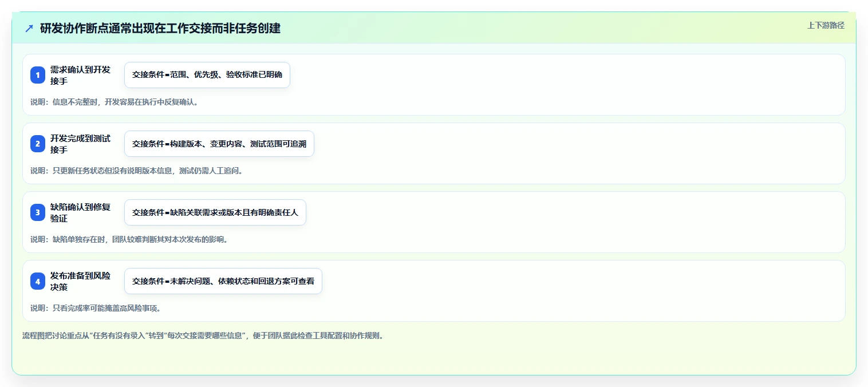
Task: Click the condition box 缺陷关联需求或版本且有明确责任人
Action: (215, 212)
